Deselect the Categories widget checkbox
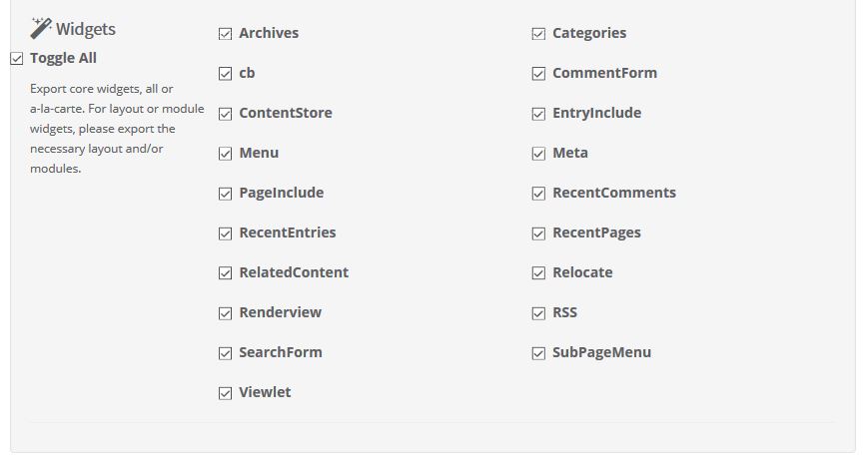The image size is (868, 463). click(539, 34)
